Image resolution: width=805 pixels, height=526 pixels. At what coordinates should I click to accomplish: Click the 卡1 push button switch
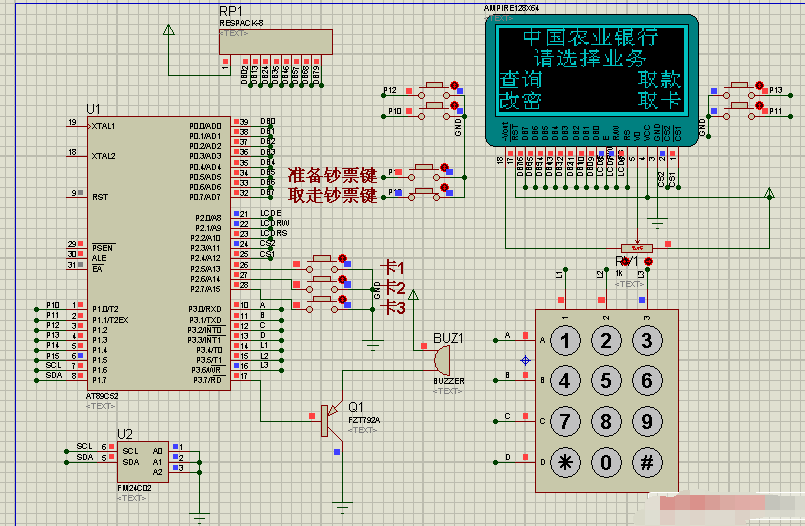pyautogui.click(x=322, y=263)
